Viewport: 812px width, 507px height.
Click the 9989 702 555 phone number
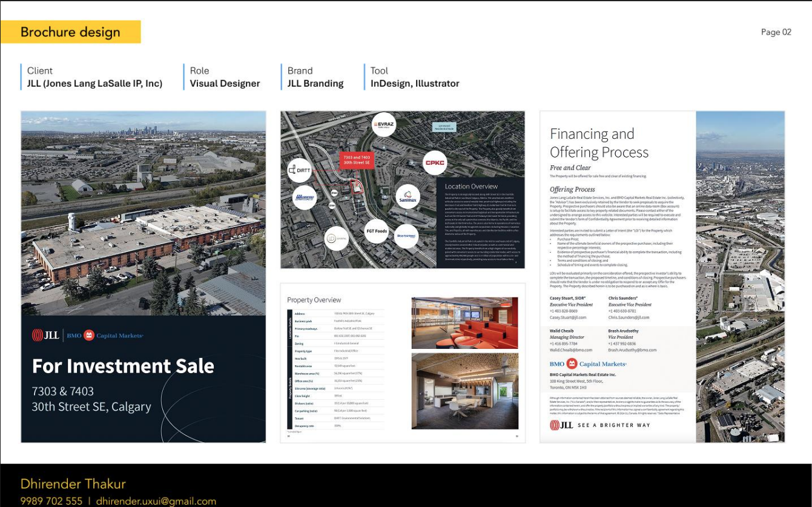coord(51,501)
